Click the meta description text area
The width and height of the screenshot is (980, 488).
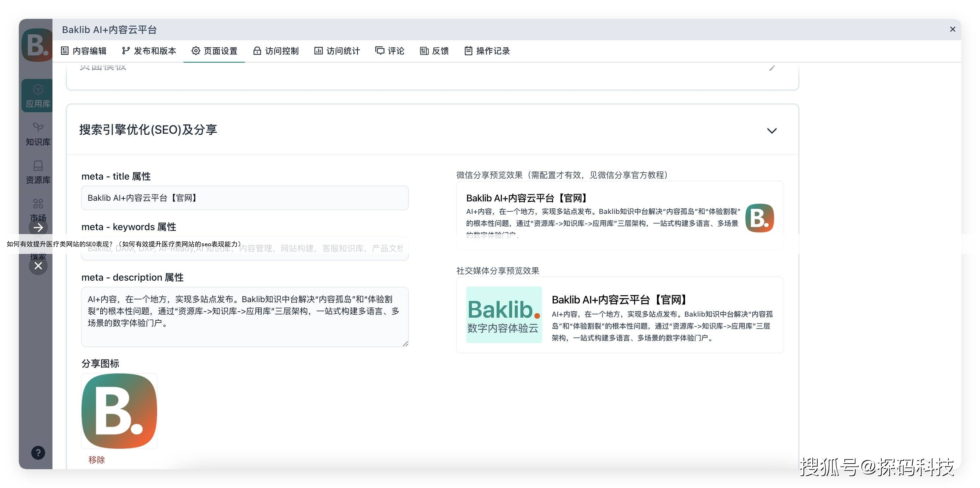(x=245, y=317)
